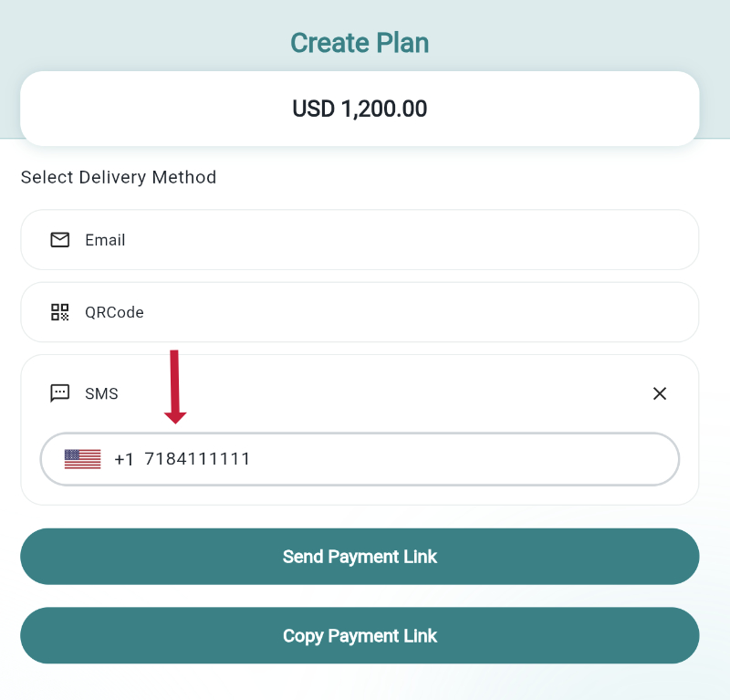This screenshot has width=730, height=700.
Task: Select Email as the delivery method
Action: pyautogui.click(x=360, y=240)
